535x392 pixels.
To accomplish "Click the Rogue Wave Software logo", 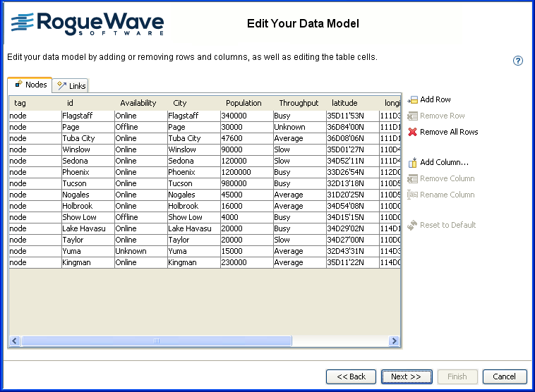I will [x=88, y=23].
